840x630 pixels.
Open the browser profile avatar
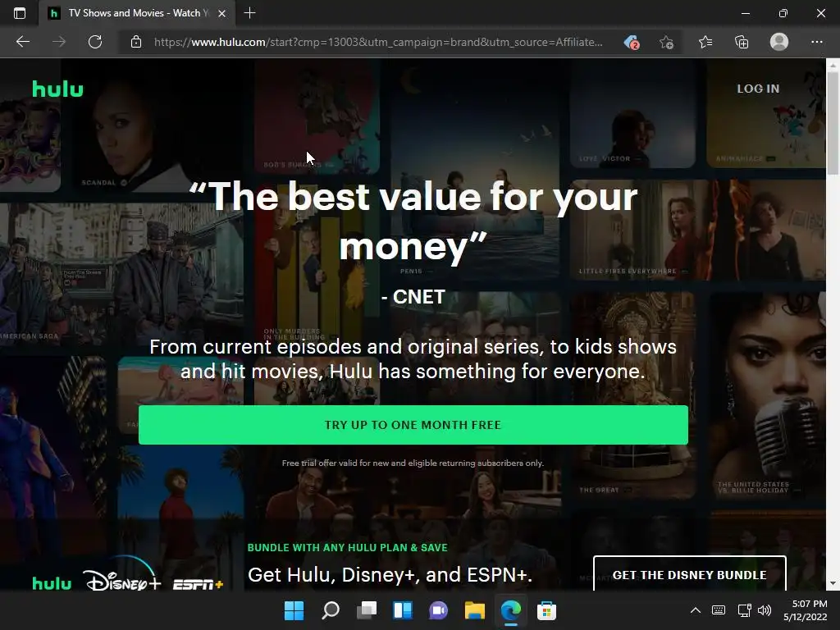(779, 42)
